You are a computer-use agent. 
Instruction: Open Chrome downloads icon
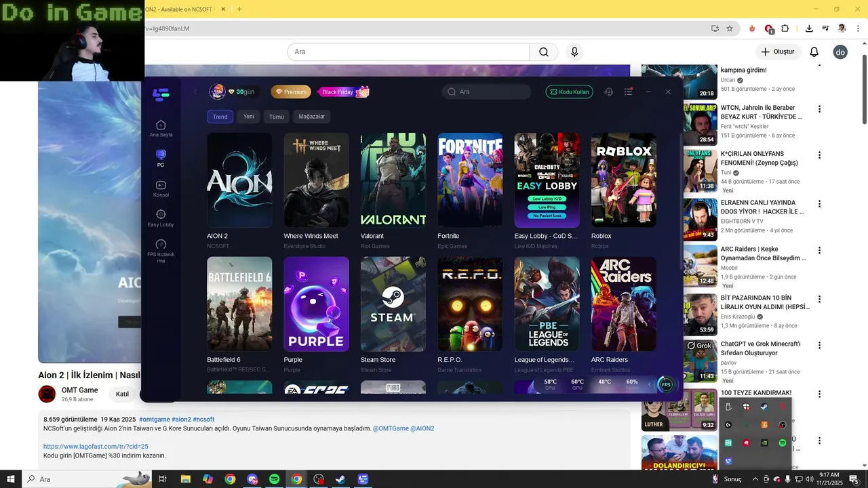(809, 28)
